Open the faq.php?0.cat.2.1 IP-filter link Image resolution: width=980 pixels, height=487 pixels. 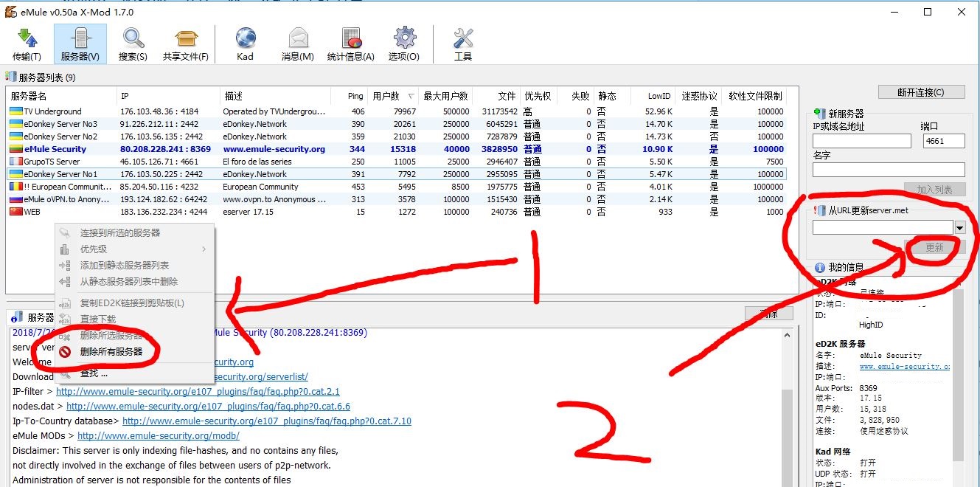(x=198, y=392)
